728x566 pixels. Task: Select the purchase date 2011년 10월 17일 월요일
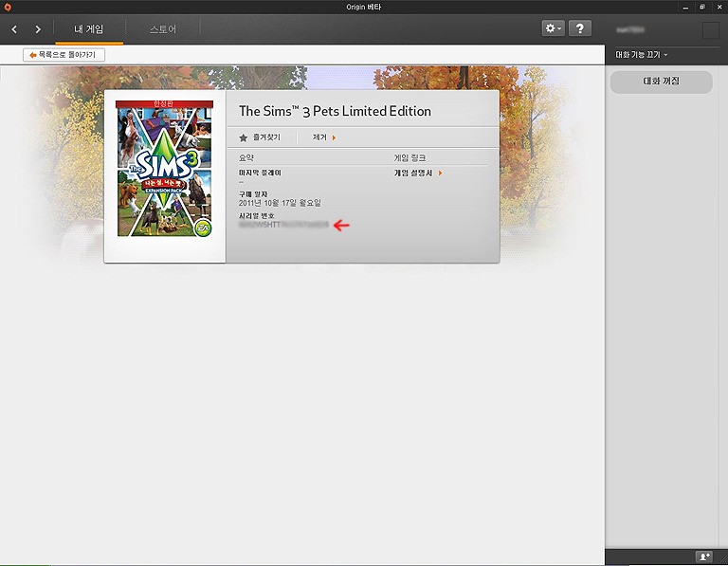coord(280,203)
